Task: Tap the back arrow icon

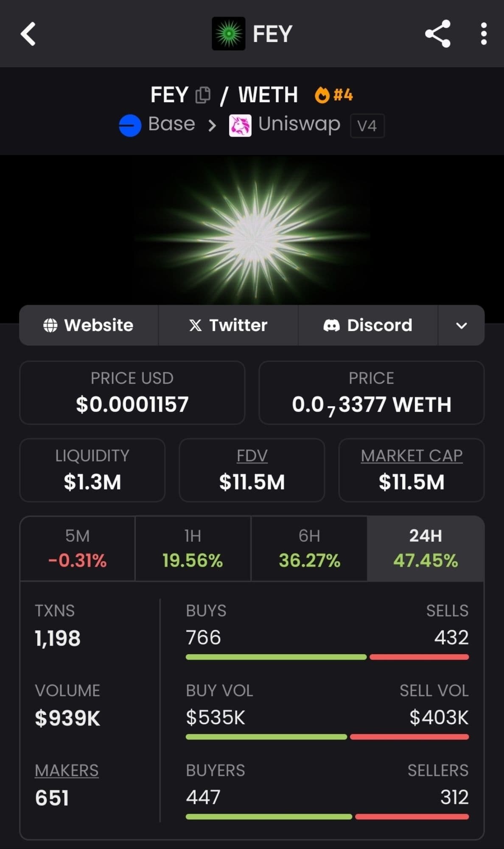Action: 28,34
